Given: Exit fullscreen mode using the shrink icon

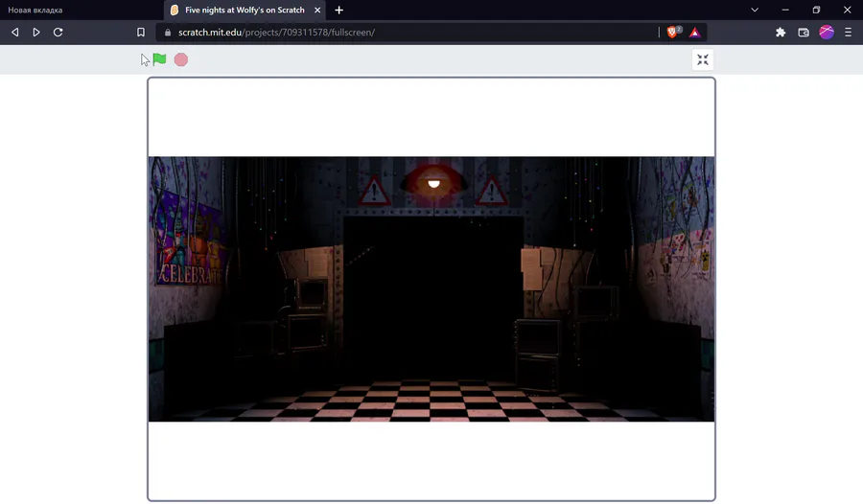Looking at the screenshot, I should pyautogui.click(x=702, y=59).
